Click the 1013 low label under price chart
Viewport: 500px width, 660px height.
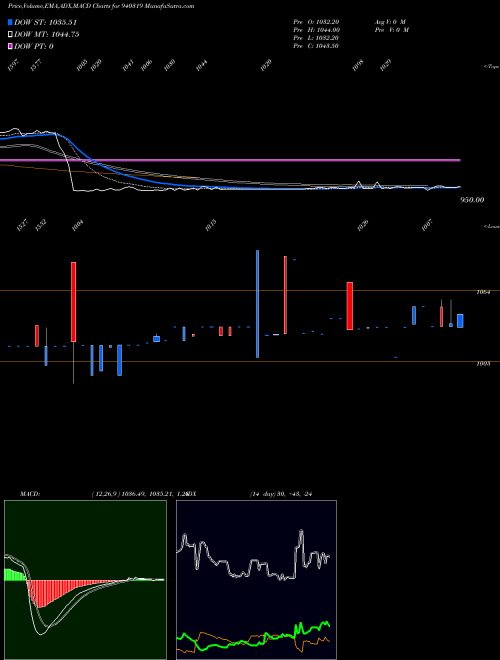[x=211, y=225]
